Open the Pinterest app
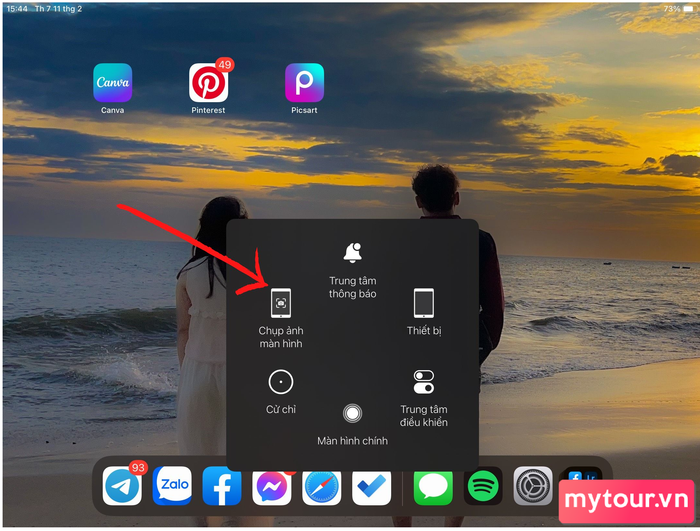This screenshot has height=531, width=700. click(208, 83)
